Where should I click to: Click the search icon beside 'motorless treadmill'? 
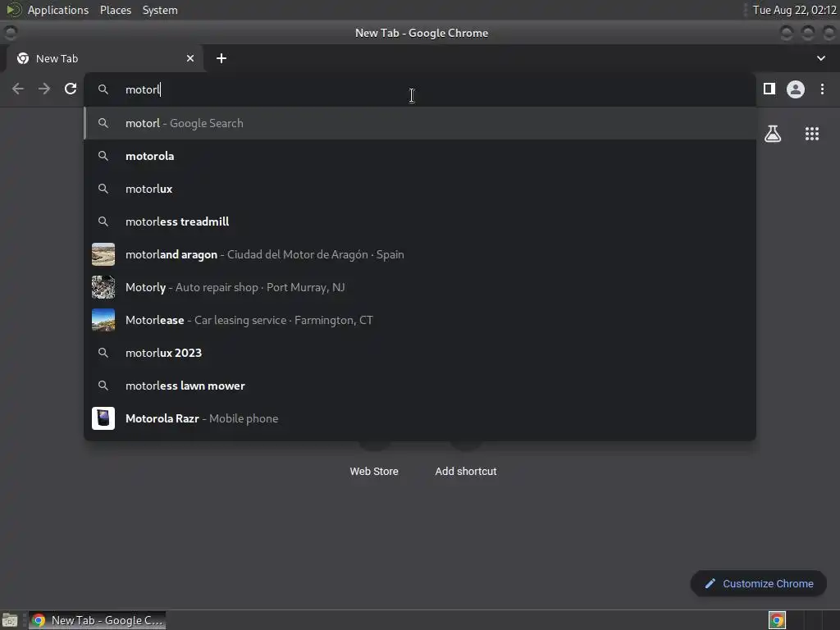[x=103, y=221]
